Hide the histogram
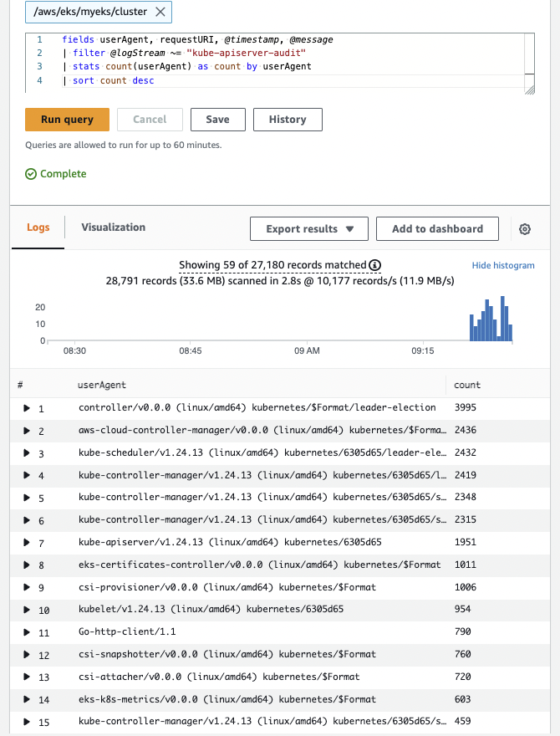 pyautogui.click(x=503, y=265)
